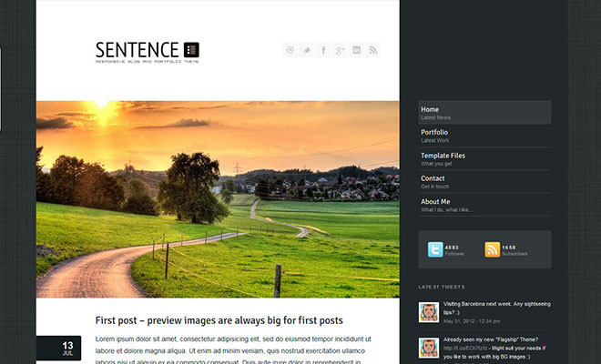This screenshot has width=601, height=364.
Task: Select the About Me menu item
Action: click(x=484, y=205)
